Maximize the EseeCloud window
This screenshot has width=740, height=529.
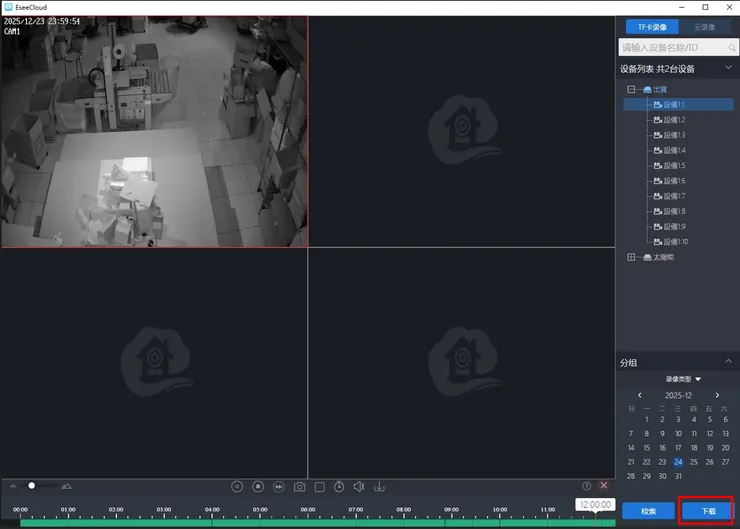coord(705,7)
